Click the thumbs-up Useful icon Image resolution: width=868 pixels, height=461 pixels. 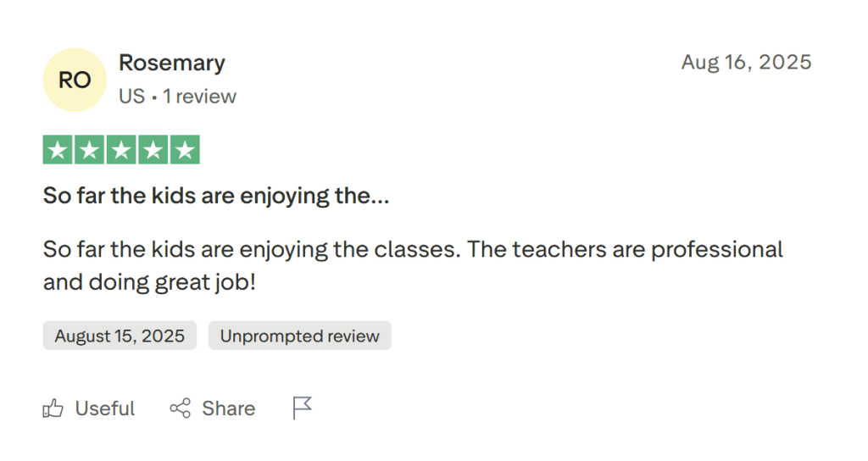53,408
